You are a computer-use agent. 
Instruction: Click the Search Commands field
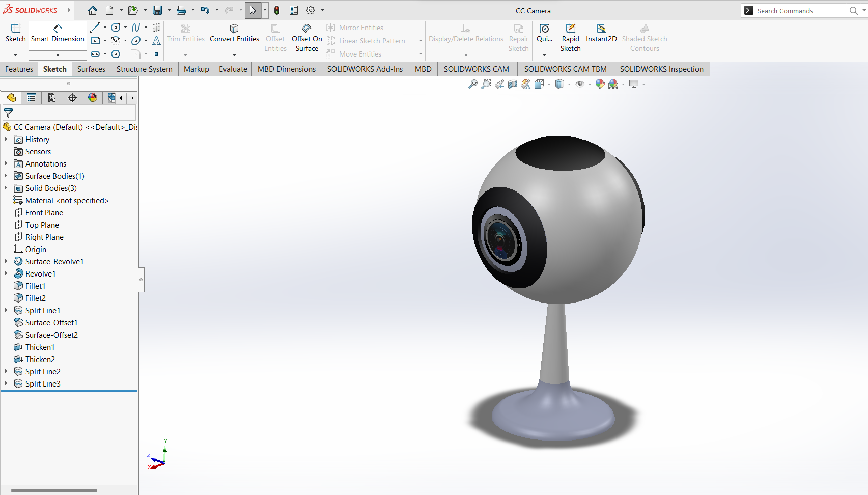point(799,11)
